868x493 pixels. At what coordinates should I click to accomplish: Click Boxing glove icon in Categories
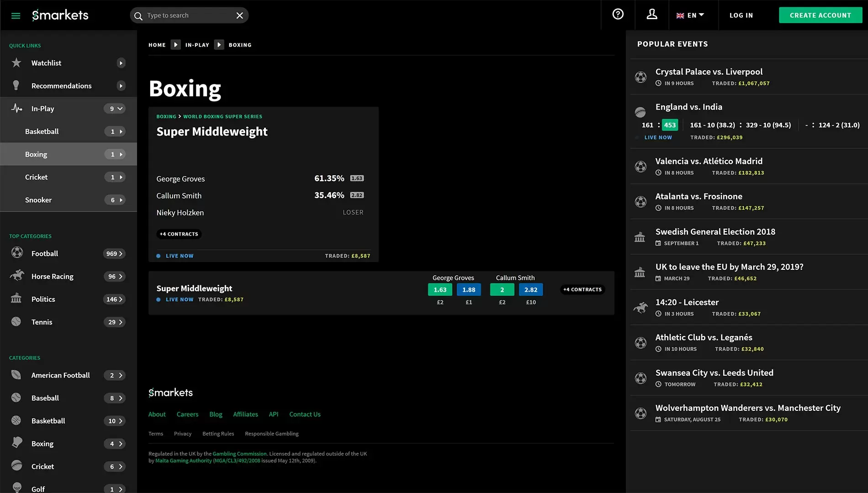coord(17,442)
